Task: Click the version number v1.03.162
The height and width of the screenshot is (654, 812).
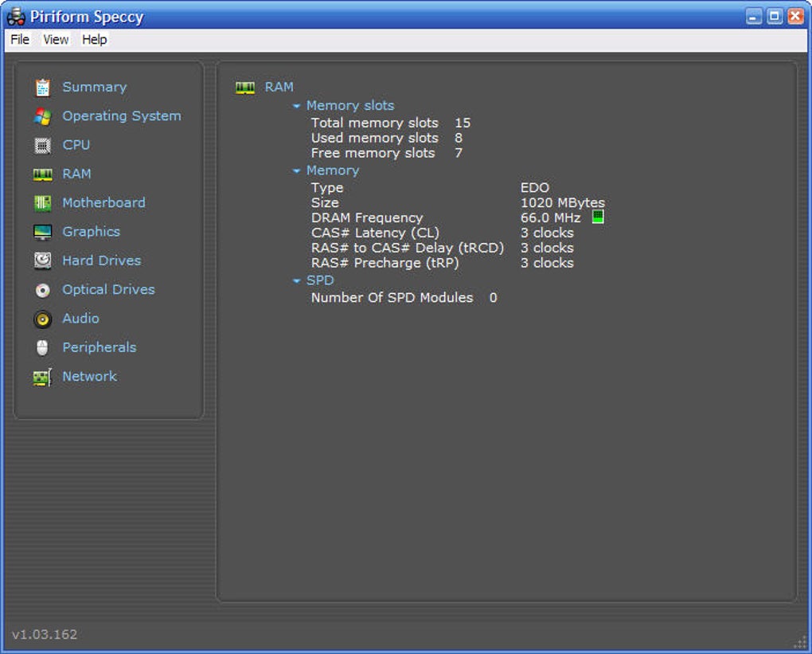Action: [45, 634]
